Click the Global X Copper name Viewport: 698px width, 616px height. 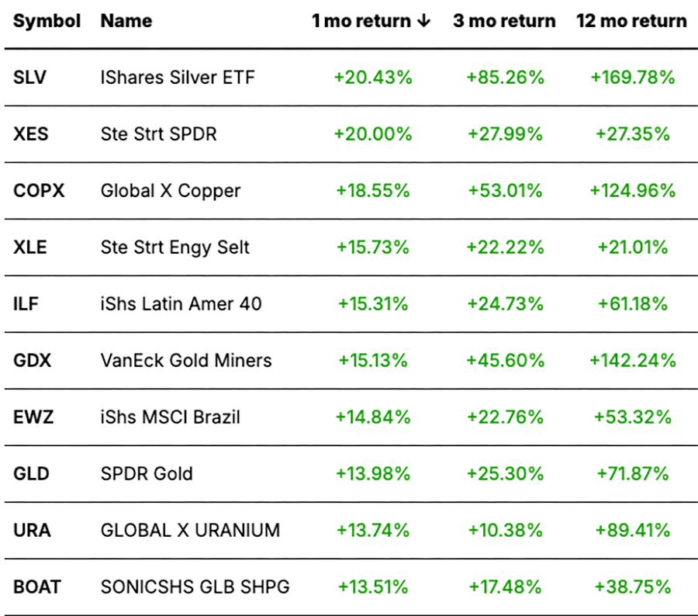click(x=171, y=191)
